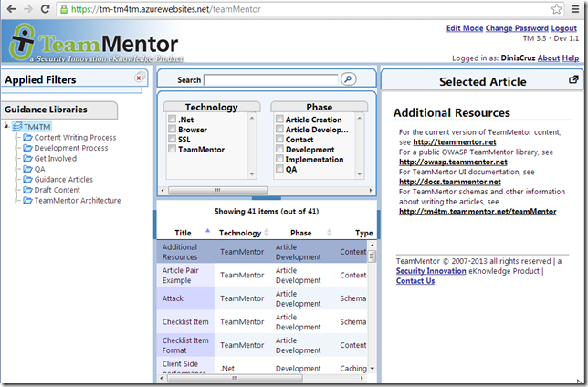Click the TM4TM library icon
The image size is (588, 387).
click(x=17, y=127)
